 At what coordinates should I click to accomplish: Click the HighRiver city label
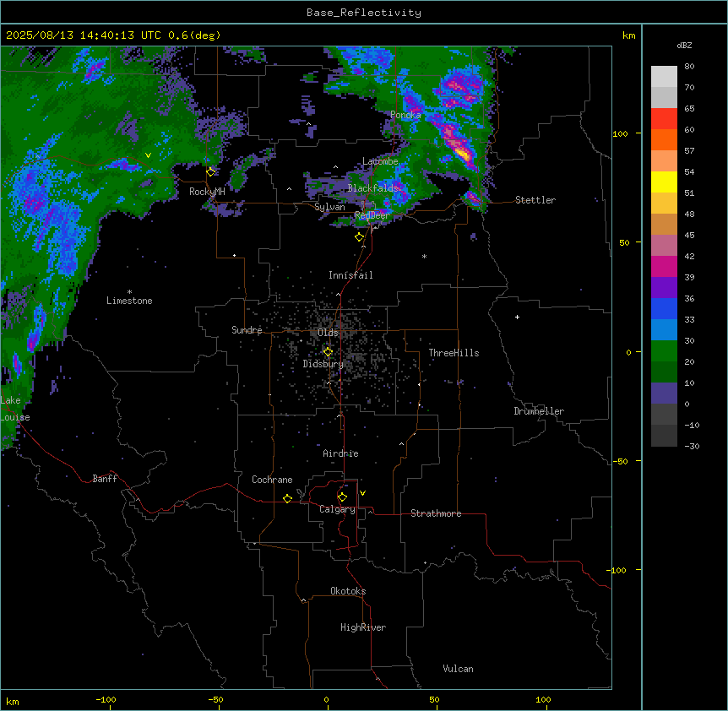tap(363, 627)
